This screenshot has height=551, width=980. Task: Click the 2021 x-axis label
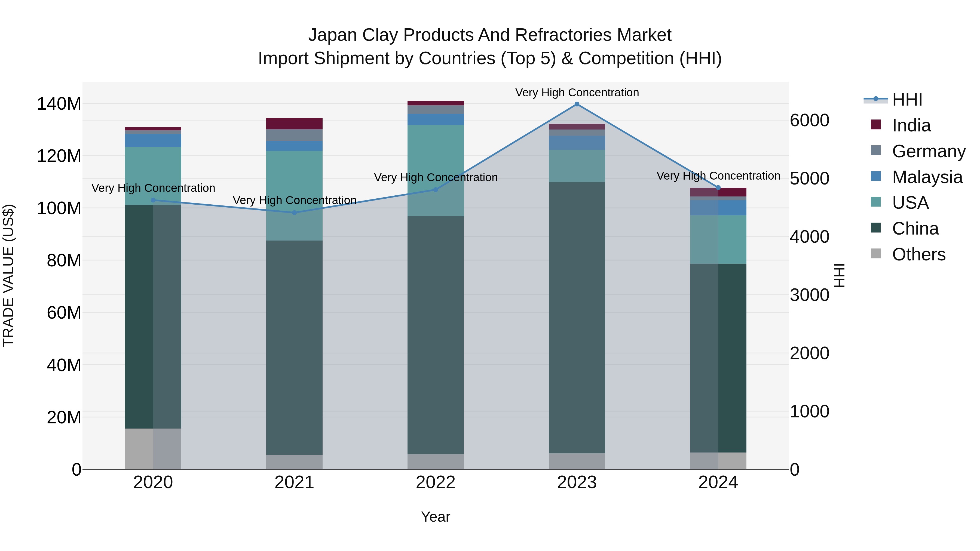click(x=295, y=482)
